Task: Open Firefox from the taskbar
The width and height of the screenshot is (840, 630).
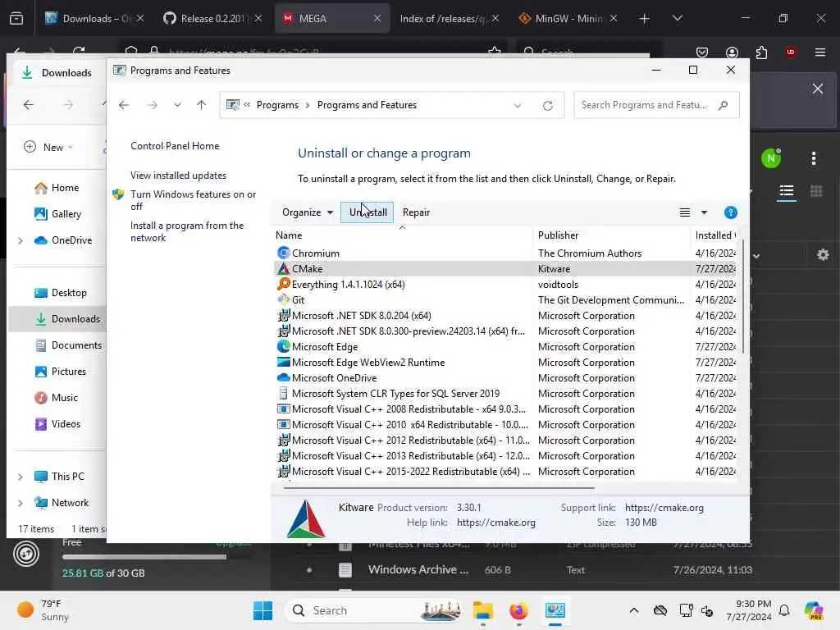Action: coord(518,610)
